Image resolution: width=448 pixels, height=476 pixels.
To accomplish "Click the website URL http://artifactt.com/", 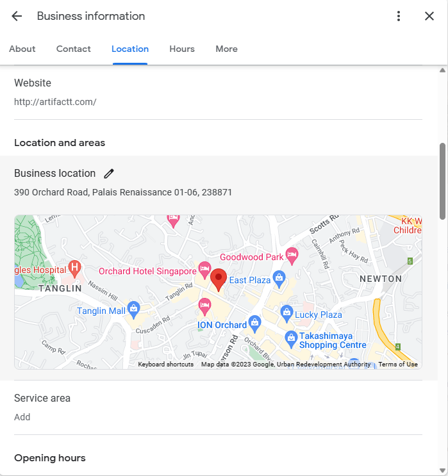I will (x=55, y=102).
